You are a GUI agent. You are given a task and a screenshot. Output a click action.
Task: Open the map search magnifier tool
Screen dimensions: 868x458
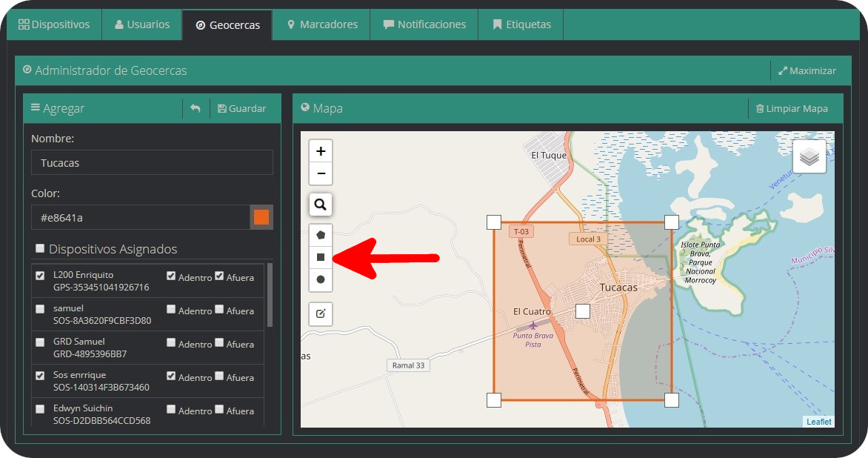coord(321,205)
